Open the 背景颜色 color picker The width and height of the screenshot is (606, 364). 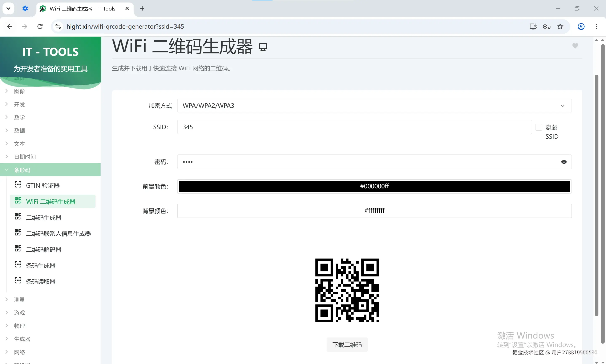point(374,211)
